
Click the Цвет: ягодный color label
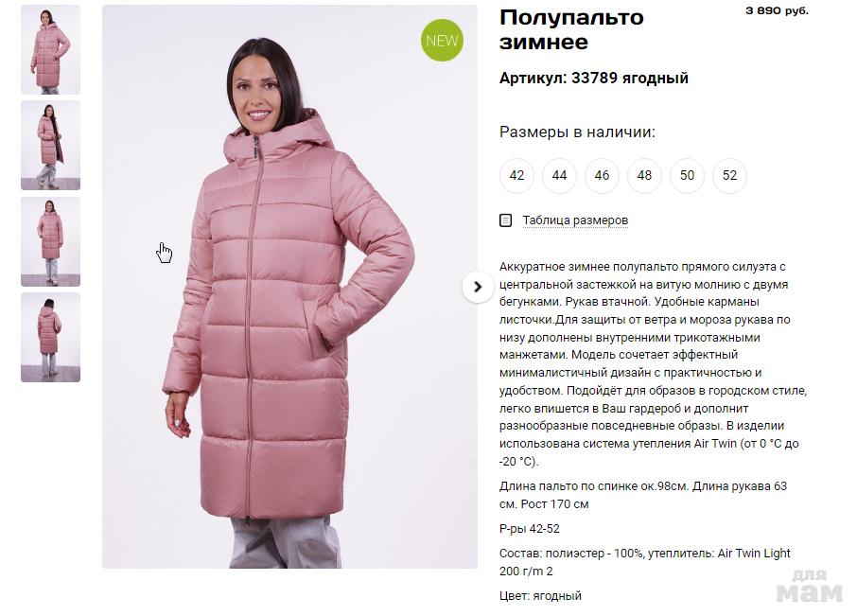pos(540,596)
